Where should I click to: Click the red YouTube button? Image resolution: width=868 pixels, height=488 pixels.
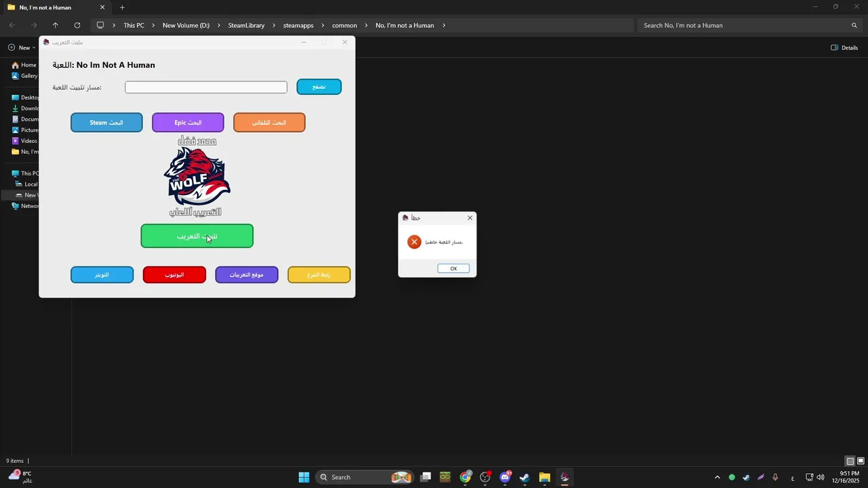coord(174,274)
